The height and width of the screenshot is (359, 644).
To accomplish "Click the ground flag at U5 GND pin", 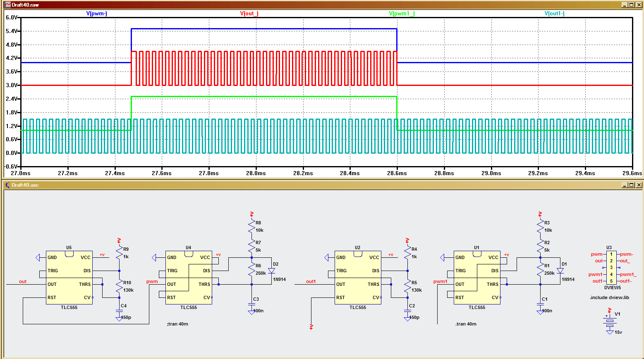I will [x=38, y=258].
